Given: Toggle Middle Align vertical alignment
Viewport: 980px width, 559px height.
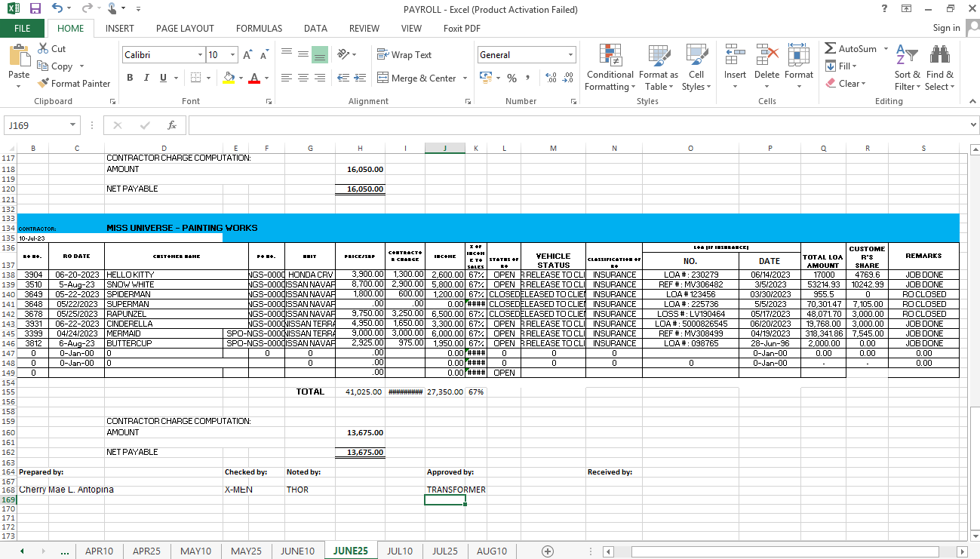Looking at the screenshot, I should (x=303, y=55).
